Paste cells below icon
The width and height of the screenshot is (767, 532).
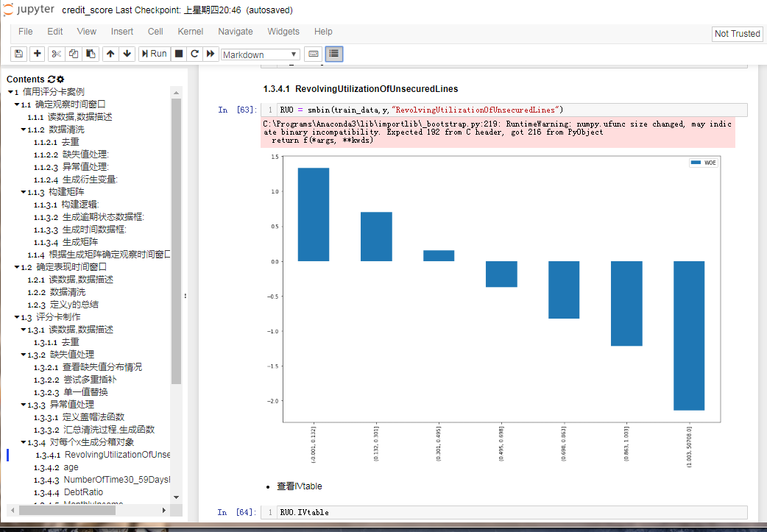[x=91, y=54]
